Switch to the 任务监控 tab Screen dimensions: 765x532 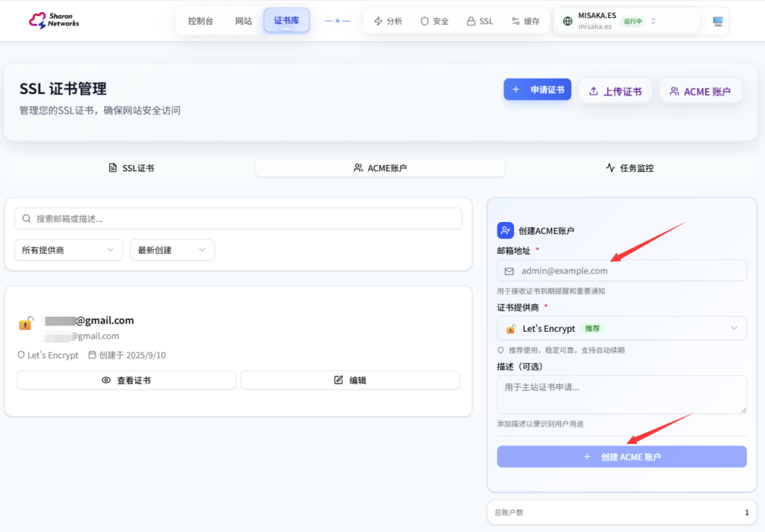click(629, 168)
